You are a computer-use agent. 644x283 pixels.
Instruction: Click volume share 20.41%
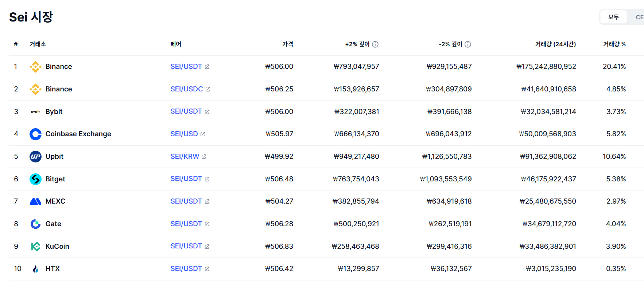click(614, 67)
